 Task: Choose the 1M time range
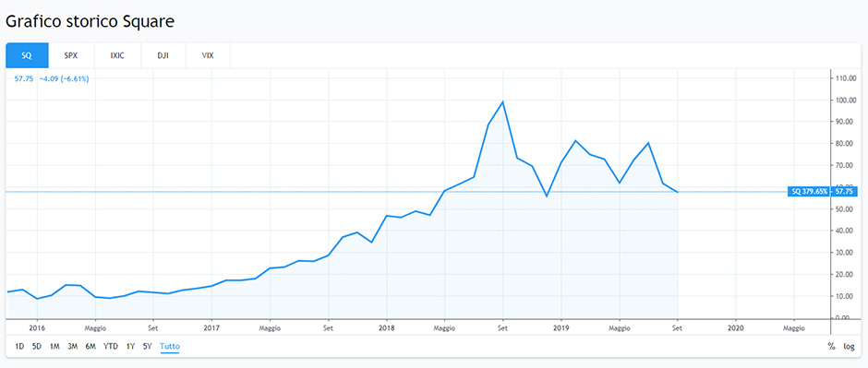[x=54, y=347]
